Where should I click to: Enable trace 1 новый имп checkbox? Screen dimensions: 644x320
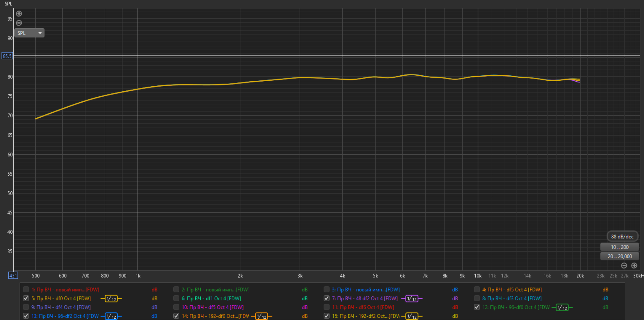click(x=26, y=289)
